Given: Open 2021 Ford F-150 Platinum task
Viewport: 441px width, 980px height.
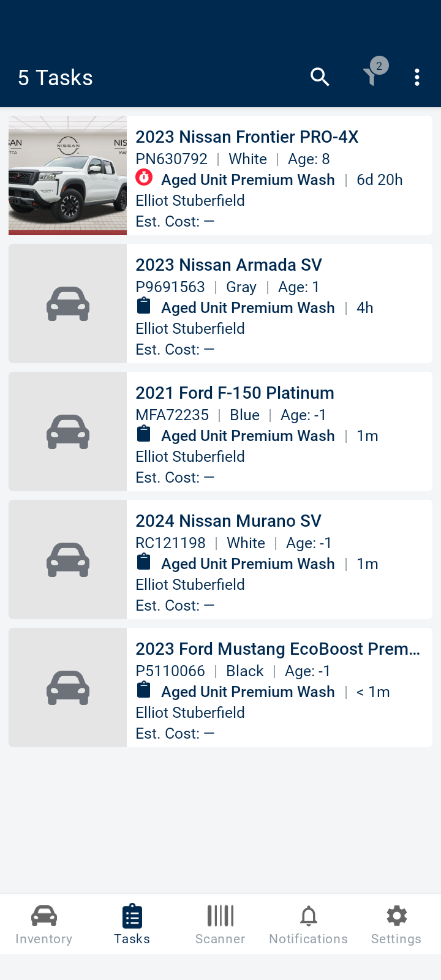Looking at the screenshot, I should 235,393.
